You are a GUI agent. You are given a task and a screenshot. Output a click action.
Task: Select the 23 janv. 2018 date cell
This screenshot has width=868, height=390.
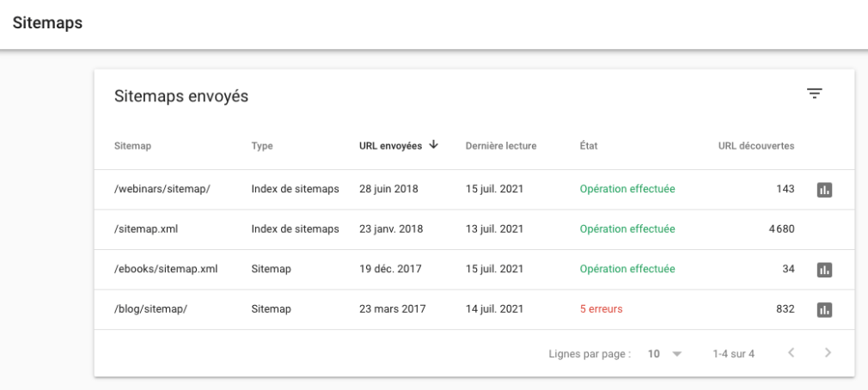391,229
